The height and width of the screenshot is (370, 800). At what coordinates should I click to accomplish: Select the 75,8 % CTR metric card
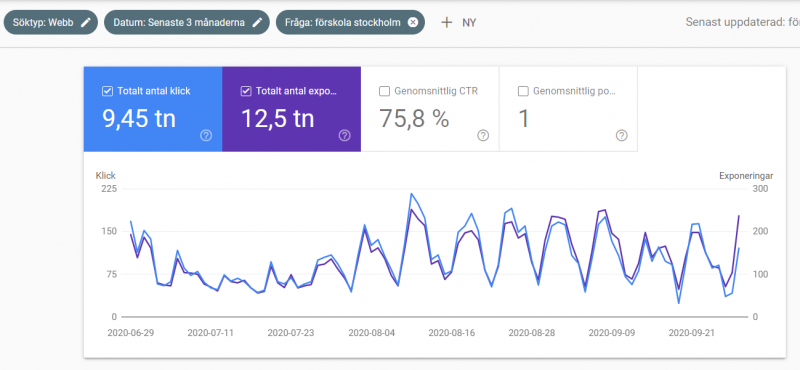click(x=430, y=109)
